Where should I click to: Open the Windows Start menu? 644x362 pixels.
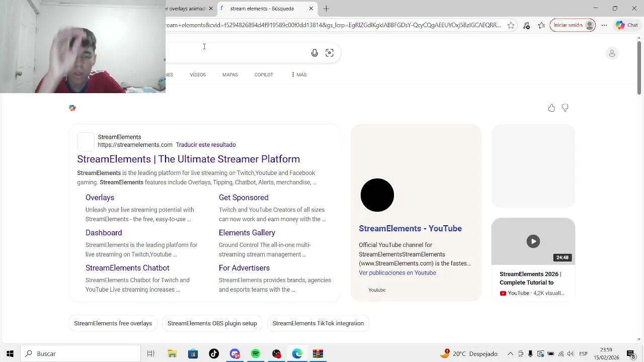pos(10,353)
